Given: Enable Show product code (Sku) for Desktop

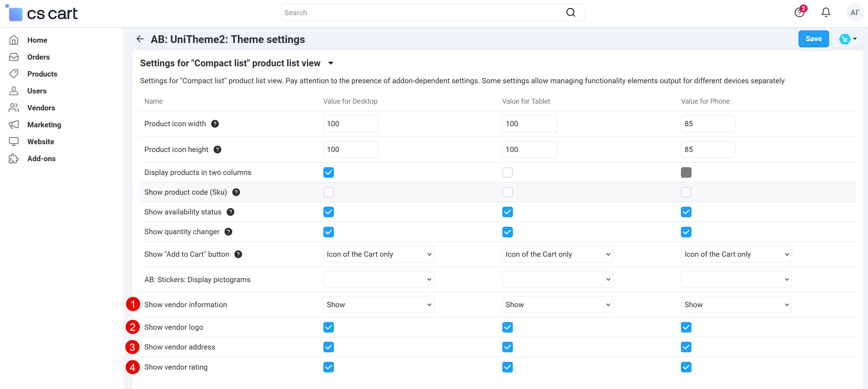Looking at the screenshot, I should pos(328,192).
